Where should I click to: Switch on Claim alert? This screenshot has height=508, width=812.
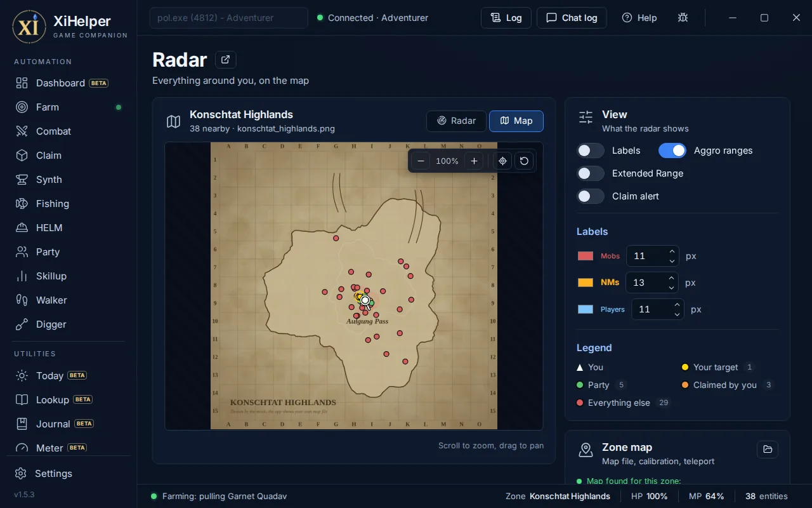[591, 196]
